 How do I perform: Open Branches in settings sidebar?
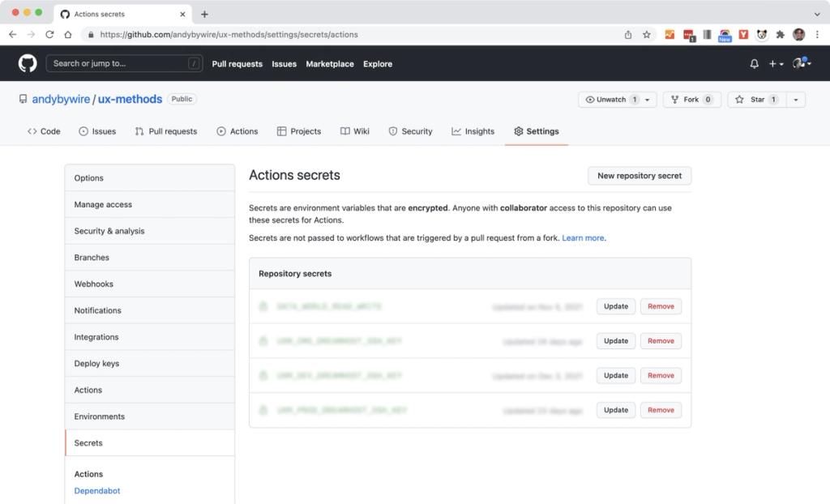150,258
